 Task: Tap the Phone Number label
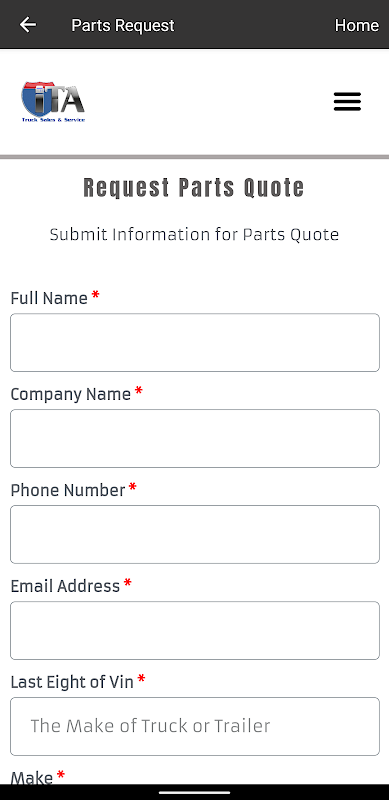(68, 490)
